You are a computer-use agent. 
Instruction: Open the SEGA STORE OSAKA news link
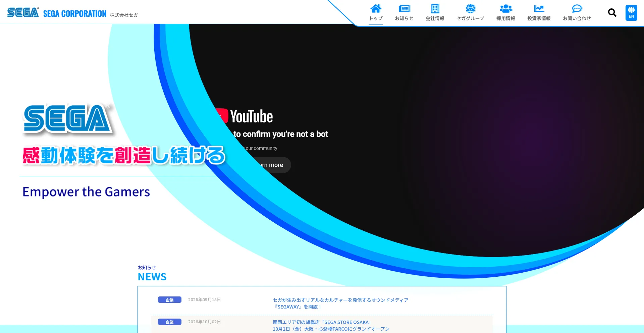[331, 325]
